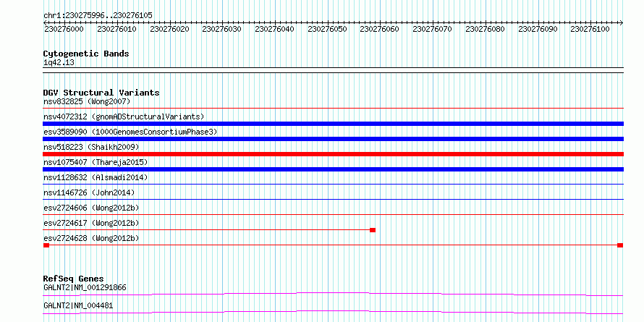Click ruler position 230276100
Viewport: 644px width, 322px height.
[590, 29]
